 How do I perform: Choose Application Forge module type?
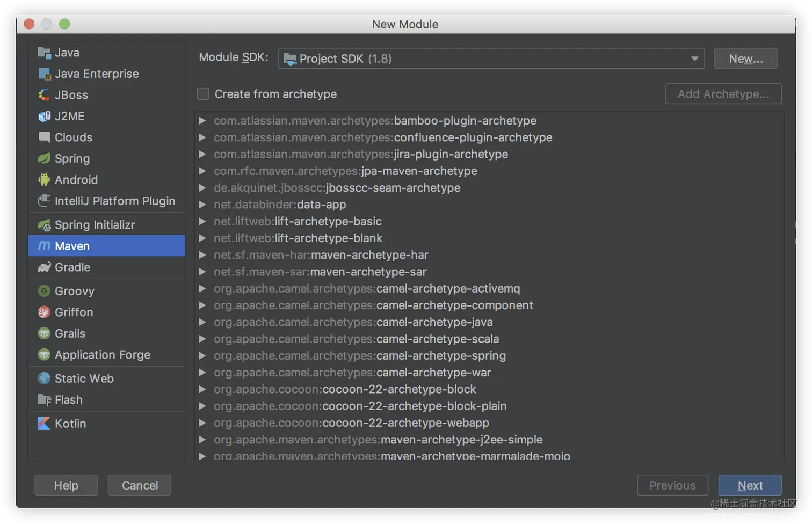pyautogui.click(x=106, y=354)
